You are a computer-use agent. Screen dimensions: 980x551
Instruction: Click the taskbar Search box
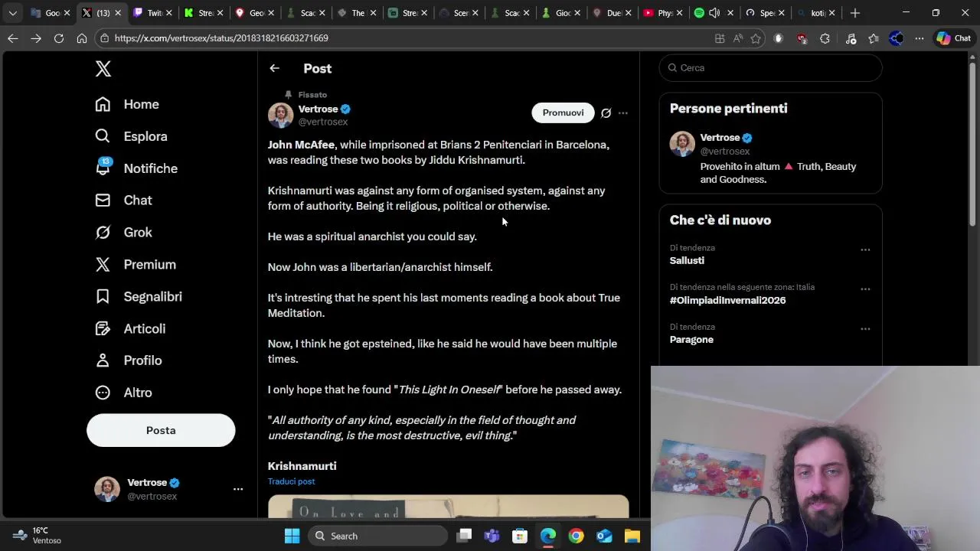(x=378, y=536)
